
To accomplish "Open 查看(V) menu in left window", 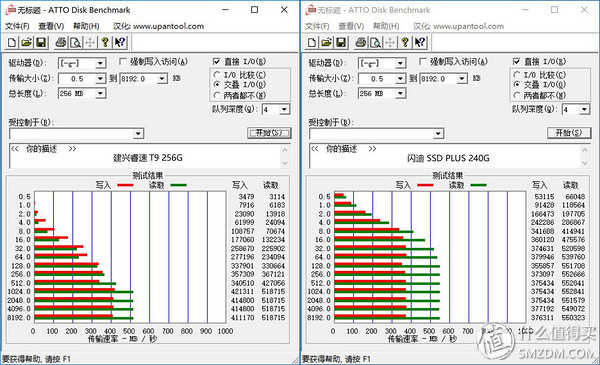I will tap(51, 26).
